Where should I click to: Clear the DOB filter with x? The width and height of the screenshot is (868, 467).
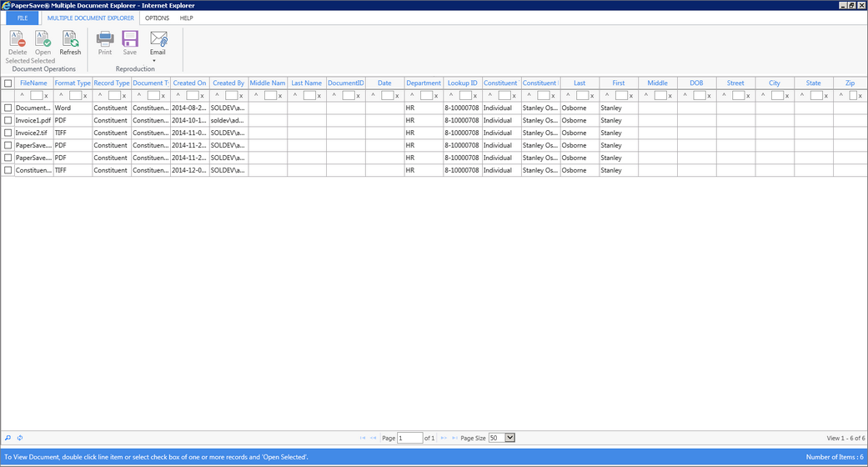coord(709,96)
